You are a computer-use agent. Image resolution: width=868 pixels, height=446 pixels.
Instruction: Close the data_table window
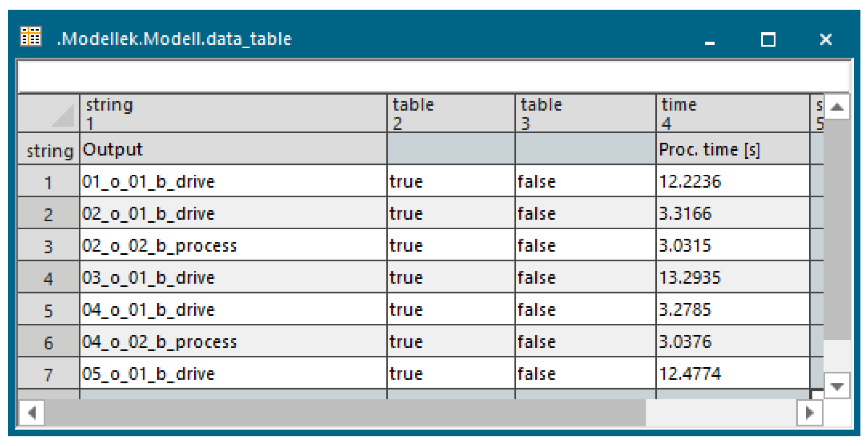[826, 40]
